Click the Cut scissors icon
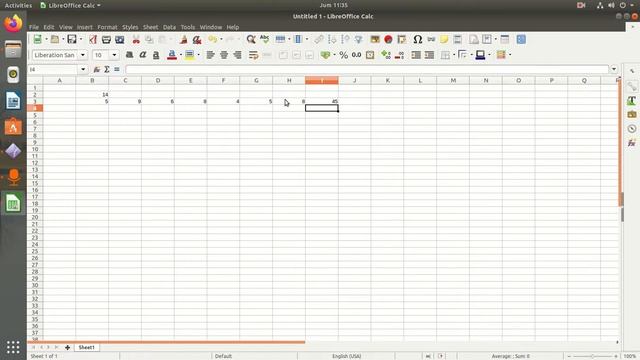Screen dimensions: 640x360 pos(136,39)
